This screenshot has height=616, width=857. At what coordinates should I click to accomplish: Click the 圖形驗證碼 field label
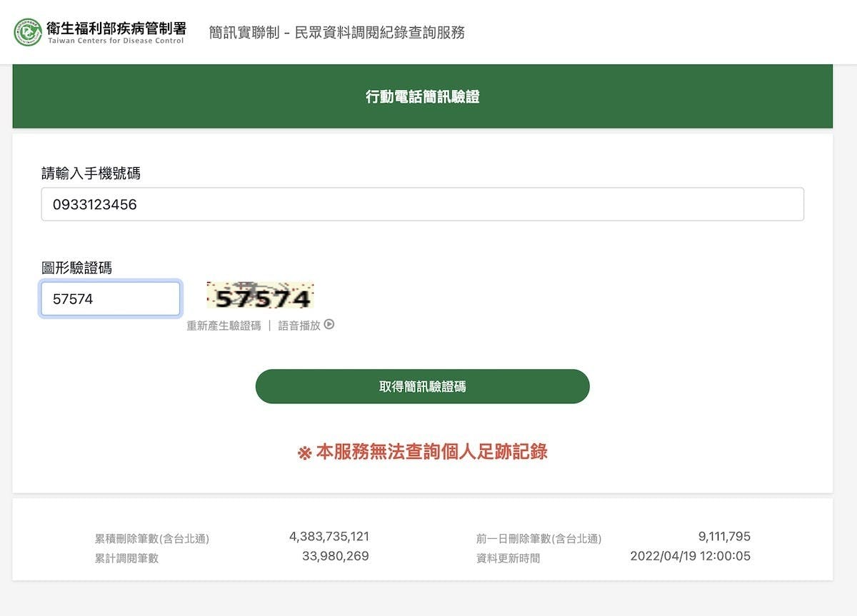(76, 268)
